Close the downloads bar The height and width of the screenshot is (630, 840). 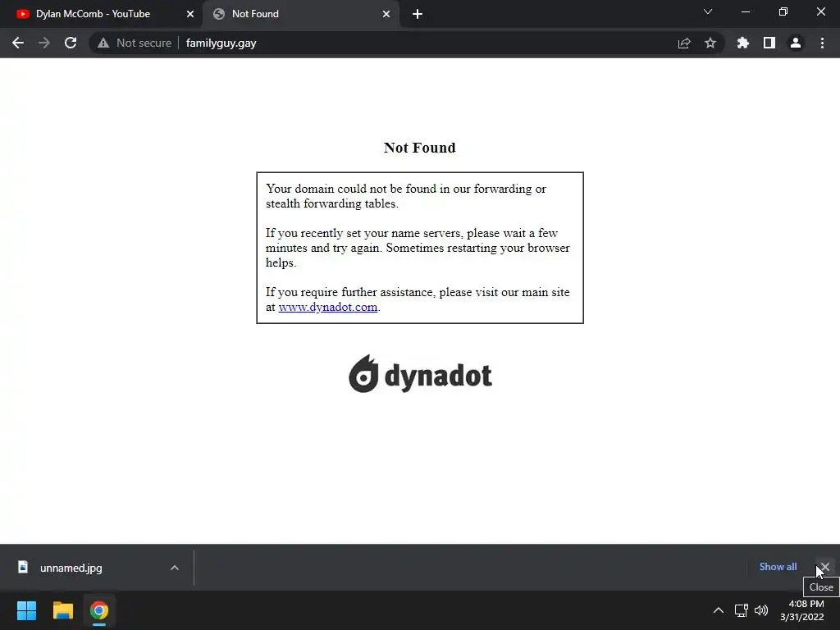coord(825,567)
